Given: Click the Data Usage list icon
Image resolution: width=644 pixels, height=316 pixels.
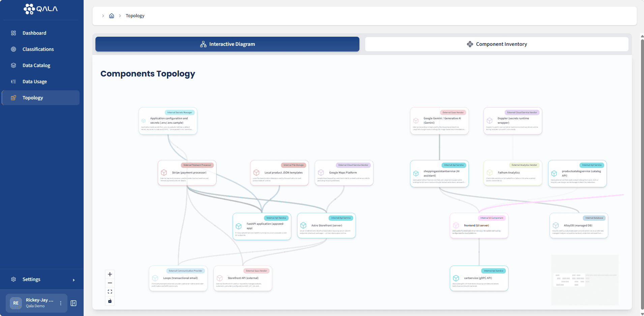Looking at the screenshot, I should [13, 82].
